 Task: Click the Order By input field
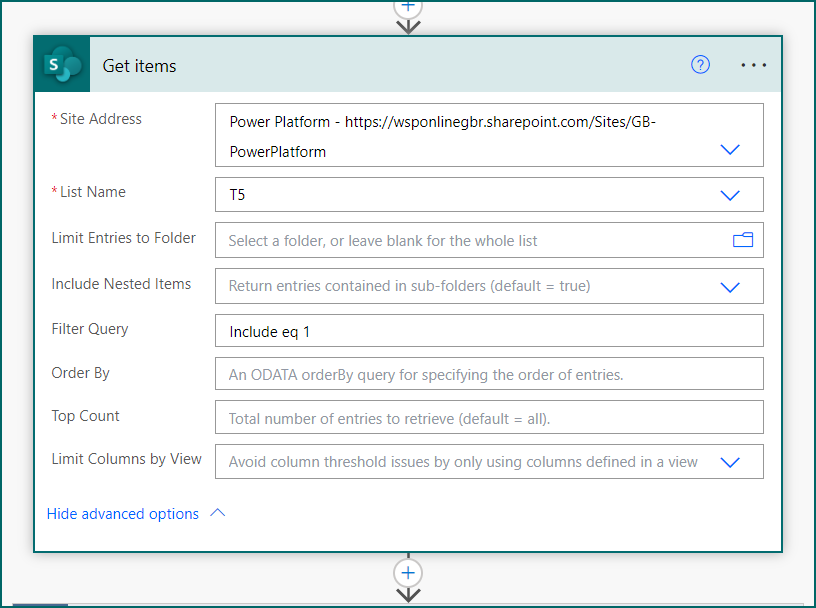click(489, 374)
